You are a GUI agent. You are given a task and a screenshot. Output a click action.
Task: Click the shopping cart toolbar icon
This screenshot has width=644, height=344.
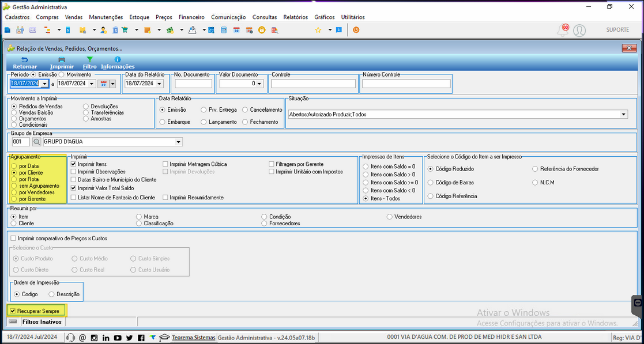[125, 30]
